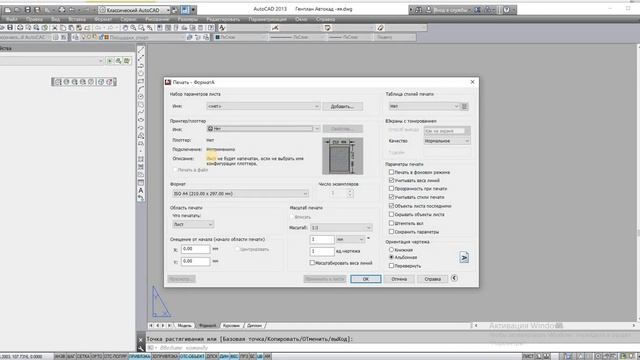Select the Table tool in Draw toolbar
The image size is (640, 360).
[x=141, y=182]
